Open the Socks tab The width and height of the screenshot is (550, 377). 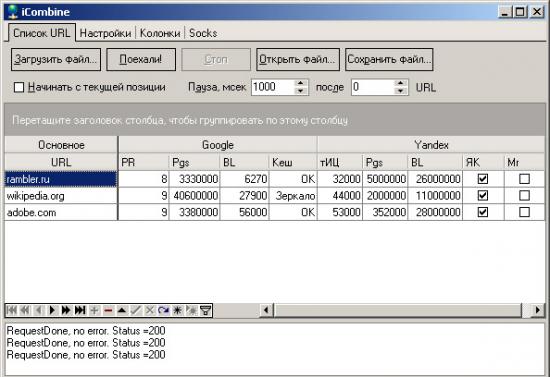[203, 33]
